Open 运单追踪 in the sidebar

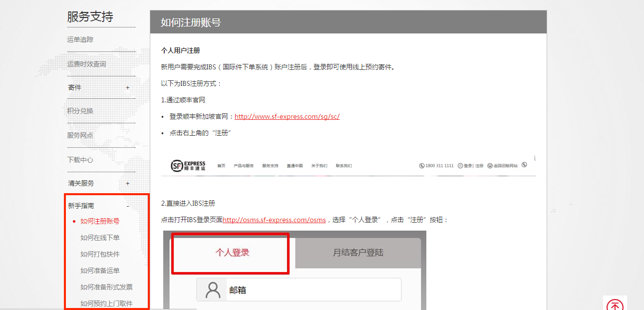[80, 39]
